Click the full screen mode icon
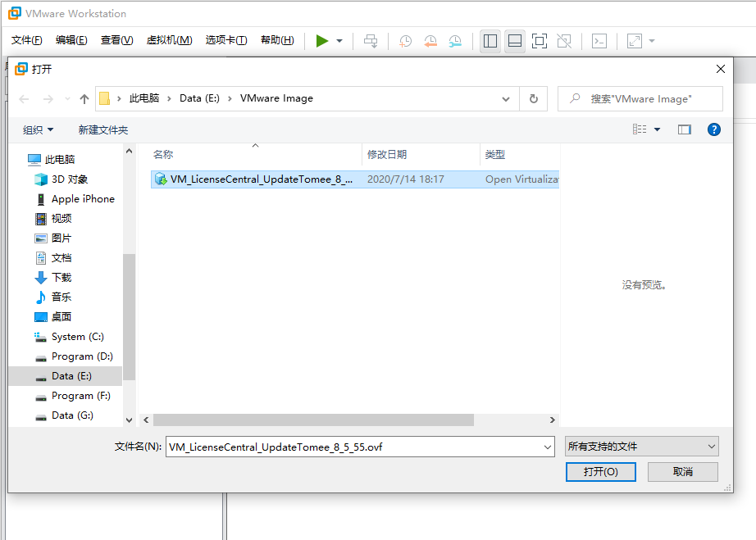 (540, 41)
